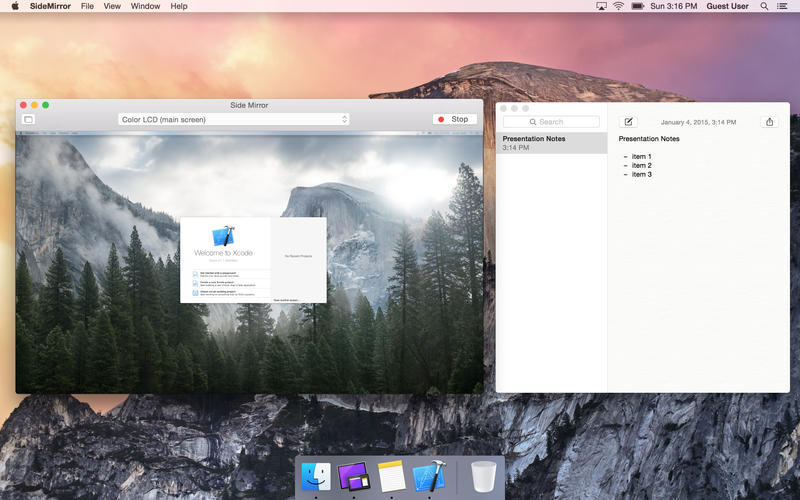Open the File menu
Viewport: 800px width, 500px height.
tap(87, 6)
